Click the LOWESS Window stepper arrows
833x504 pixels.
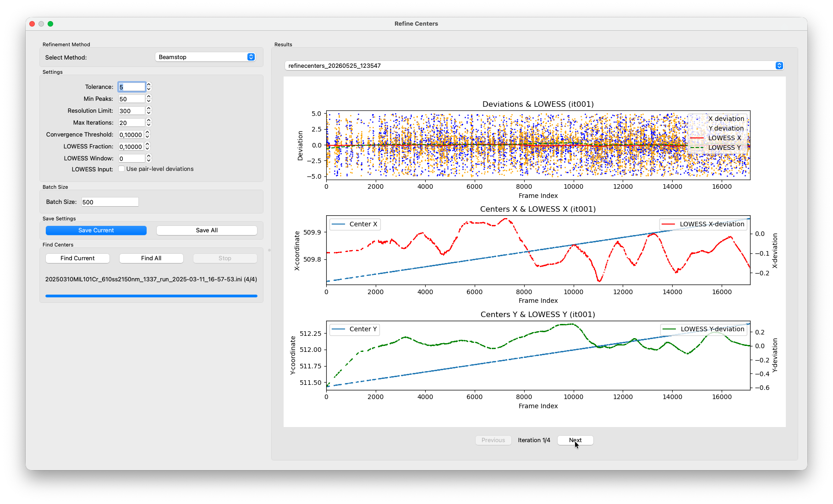pyautogui.click(x=148, y=158)
